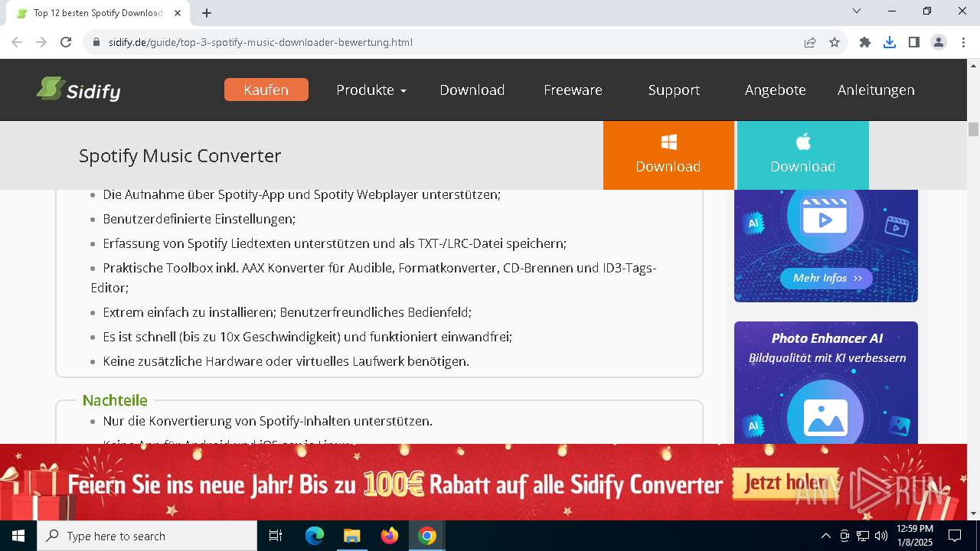Click the Nachteile heading text
This screenshot has height=551, width=980.
tap(115, 400)
